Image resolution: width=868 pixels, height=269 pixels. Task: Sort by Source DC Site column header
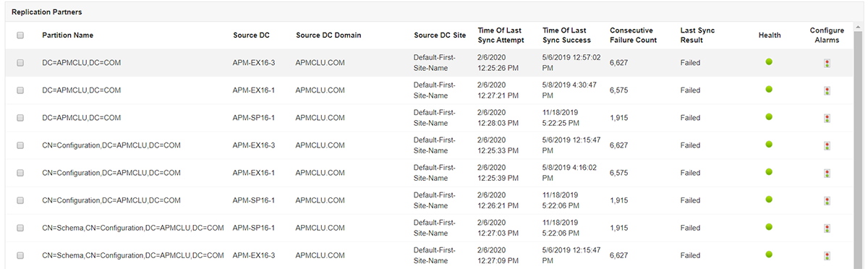tap(440, 35)
